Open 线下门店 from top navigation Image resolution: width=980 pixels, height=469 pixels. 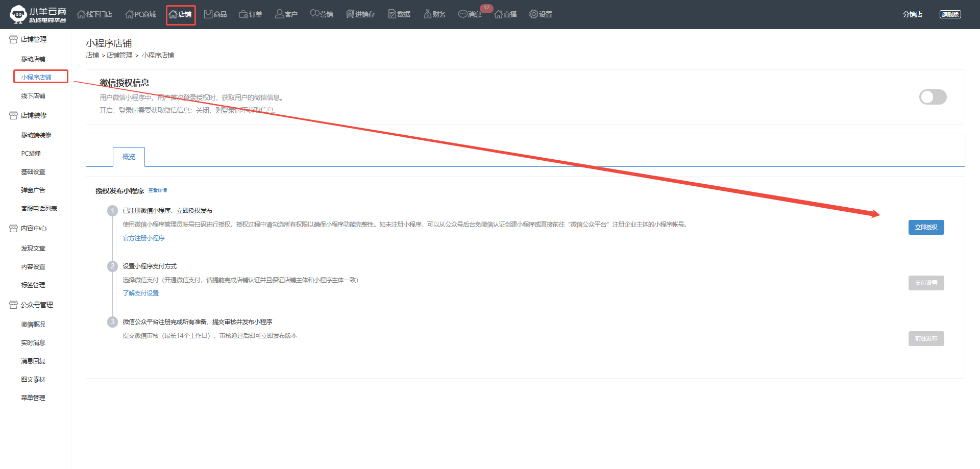coord(94,14)
